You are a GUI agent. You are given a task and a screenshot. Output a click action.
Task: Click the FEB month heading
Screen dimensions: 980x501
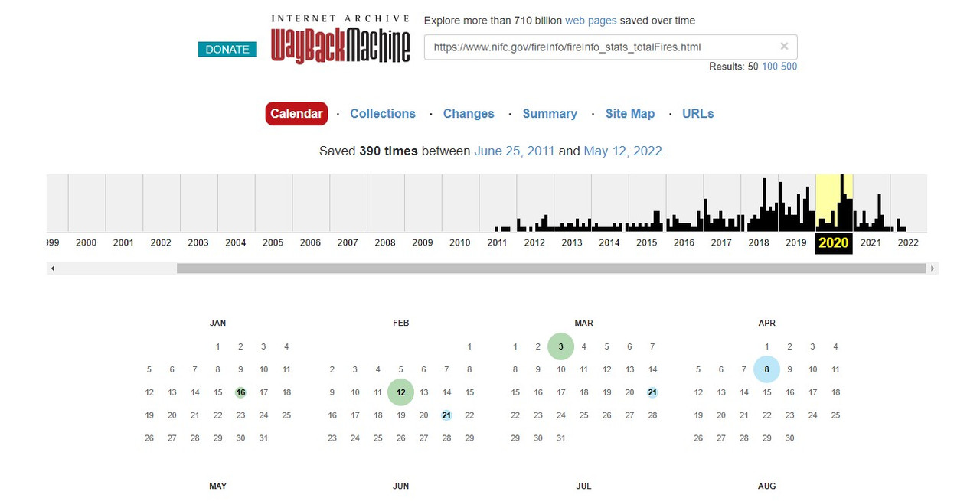pyautogui.click(x=401, y=323)
